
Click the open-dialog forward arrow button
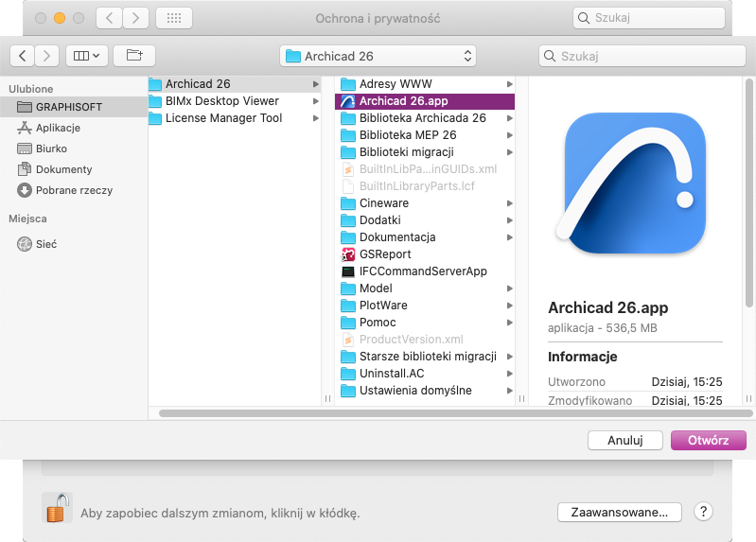point(46,56)
